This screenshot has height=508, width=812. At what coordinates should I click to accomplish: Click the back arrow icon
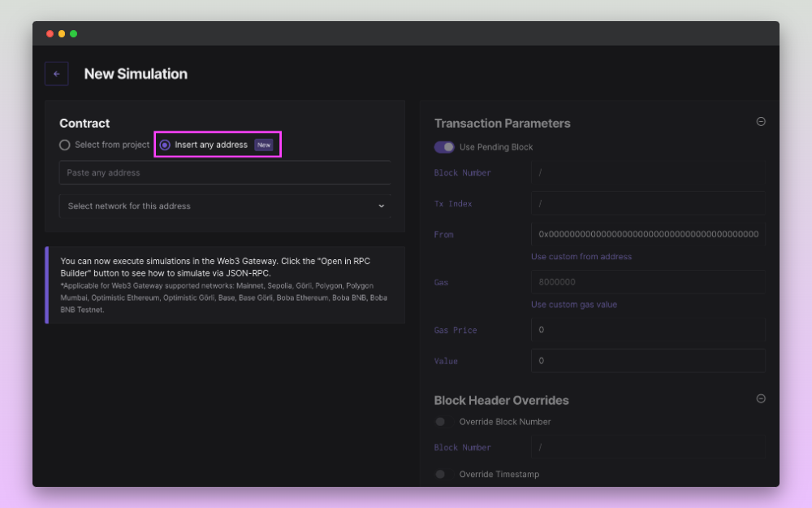(x=56, y=73)
